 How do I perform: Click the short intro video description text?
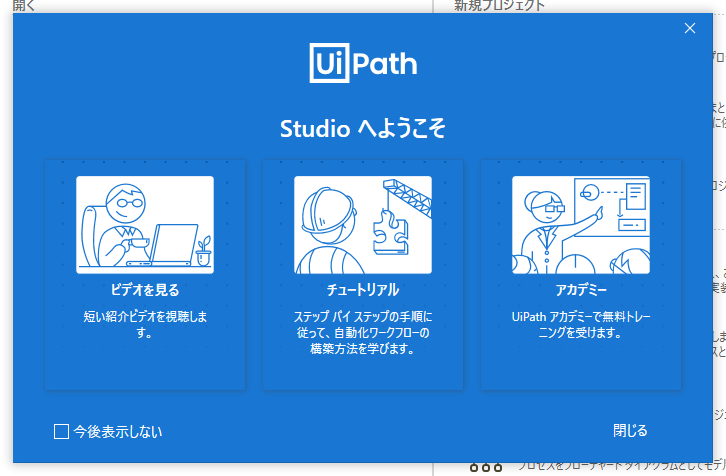(145, 325)
